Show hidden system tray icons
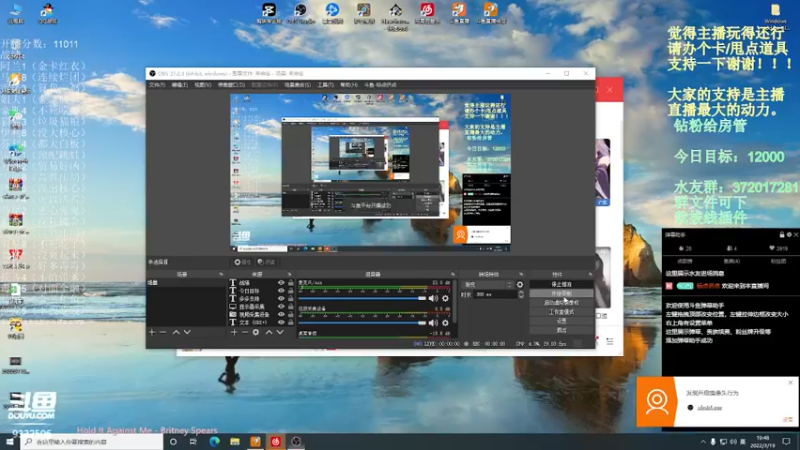Viewport: 800px width, 450px height. pyautogui.click(x=703, y=441)
